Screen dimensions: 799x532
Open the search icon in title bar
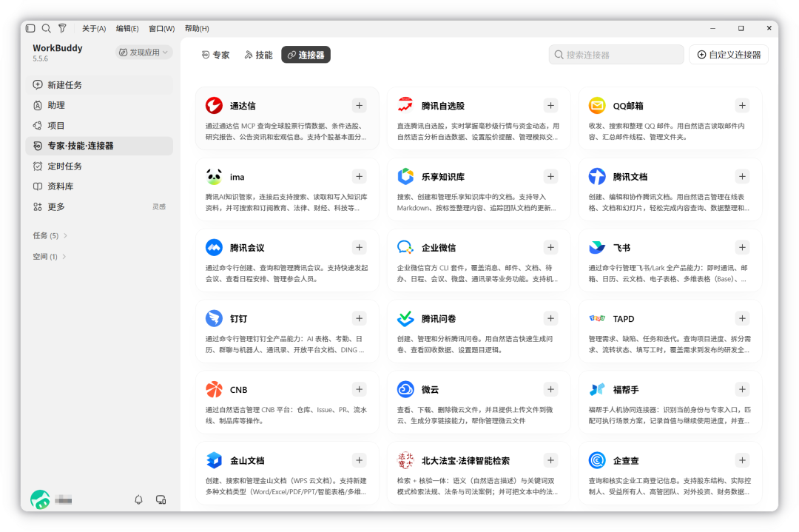tap(47, 29)
